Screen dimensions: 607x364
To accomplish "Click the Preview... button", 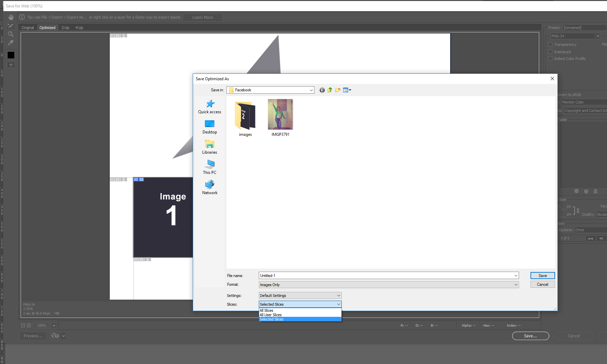I will (x=33, y=336).
